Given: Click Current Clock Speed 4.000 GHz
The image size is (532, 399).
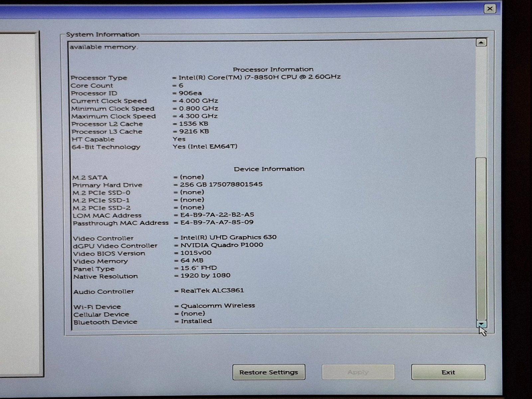Looking at the screenshot, I should [x=199, y=101].
